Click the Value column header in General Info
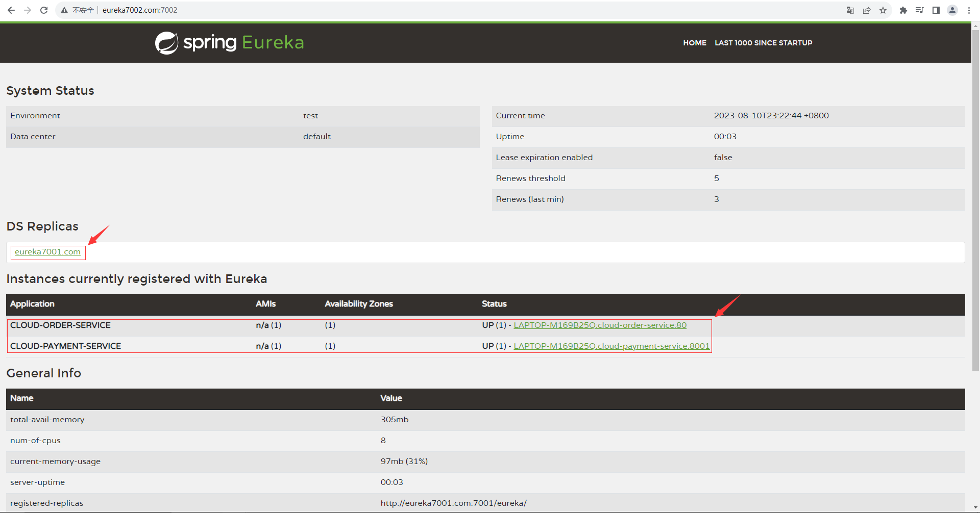Image resolution: width=980 pixels, height=513 pixels. click(391, 398)
